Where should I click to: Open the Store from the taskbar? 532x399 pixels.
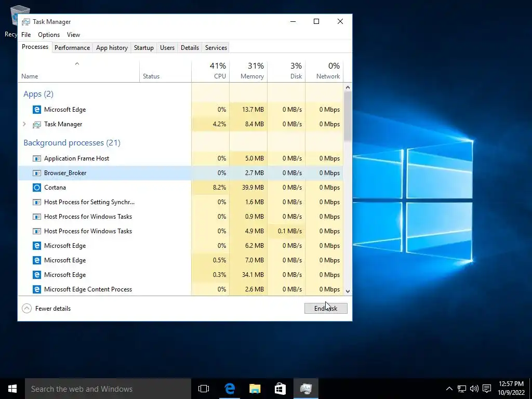click(x=280, y=389)
